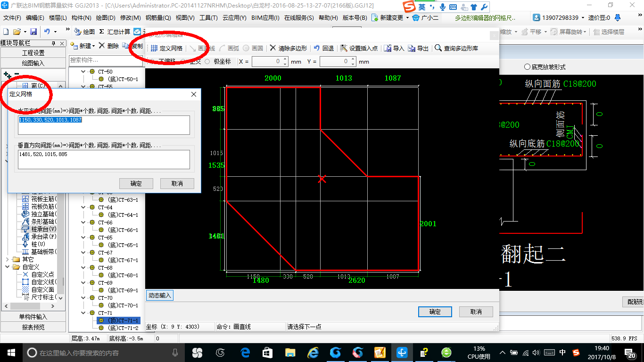Expand the 其它 folder node

(8, 259)
